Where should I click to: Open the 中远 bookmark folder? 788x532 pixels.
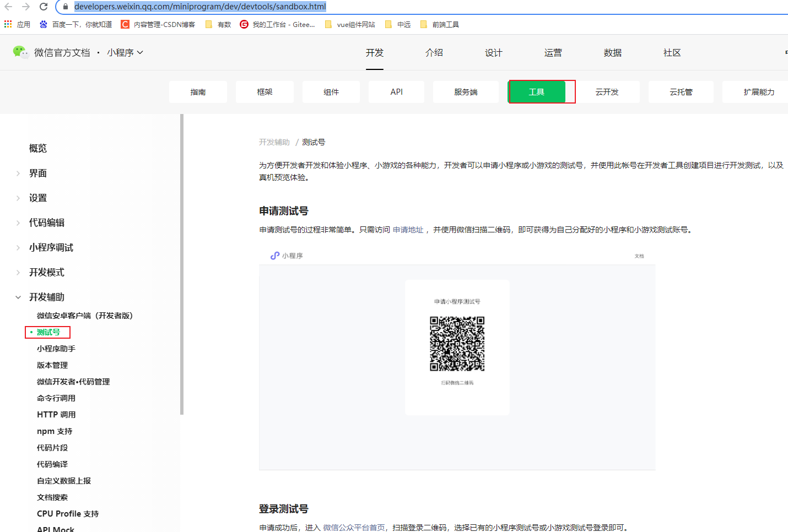tap(398, 24)
